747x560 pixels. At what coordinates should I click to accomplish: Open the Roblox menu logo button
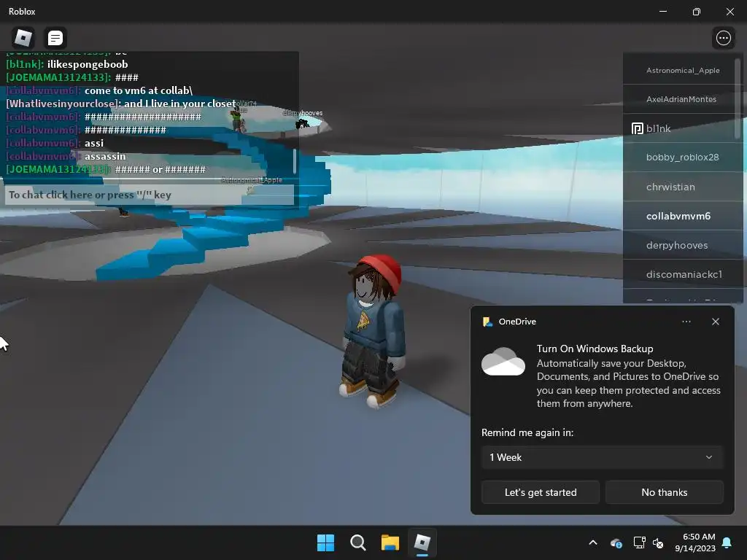(x=23, y=38)
